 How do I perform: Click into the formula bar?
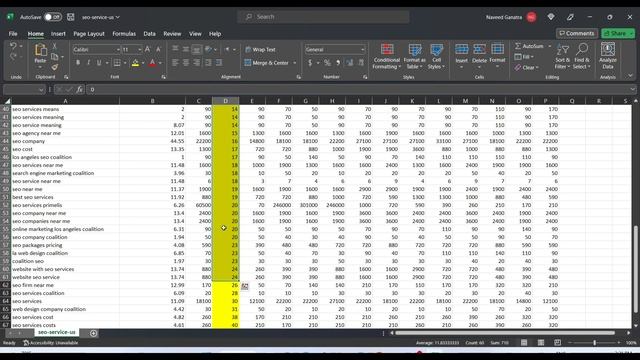(x=359, y=89)
